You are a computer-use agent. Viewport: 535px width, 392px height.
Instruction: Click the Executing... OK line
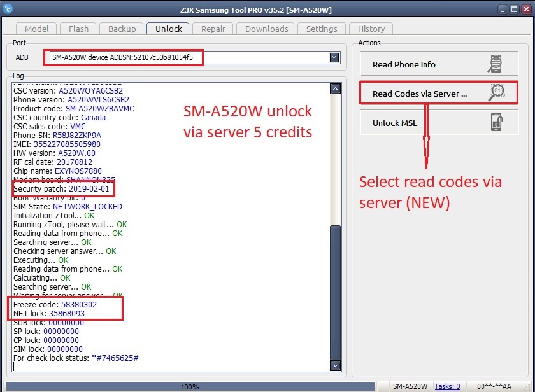[41, 260]
